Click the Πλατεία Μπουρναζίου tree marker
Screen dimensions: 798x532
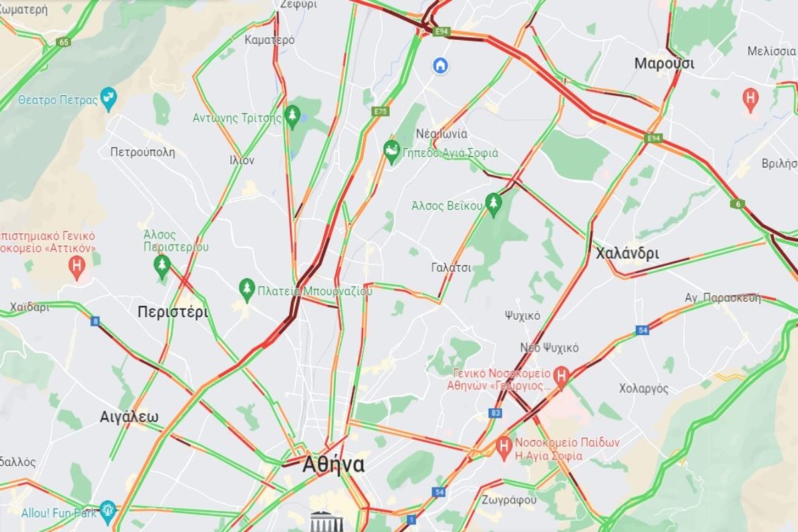coord(247,290)
